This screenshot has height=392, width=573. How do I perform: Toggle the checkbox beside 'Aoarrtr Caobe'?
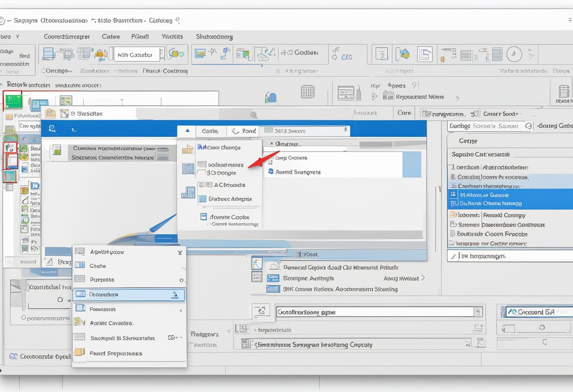(x=204, y=217)
